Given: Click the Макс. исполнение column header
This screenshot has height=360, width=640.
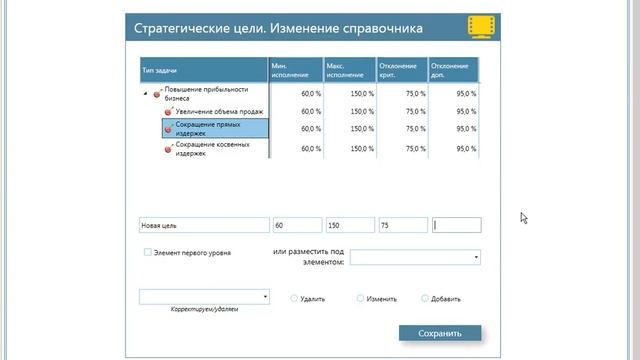Looking at the screenshot, I should pyautogui.click(x=350, y=70).
